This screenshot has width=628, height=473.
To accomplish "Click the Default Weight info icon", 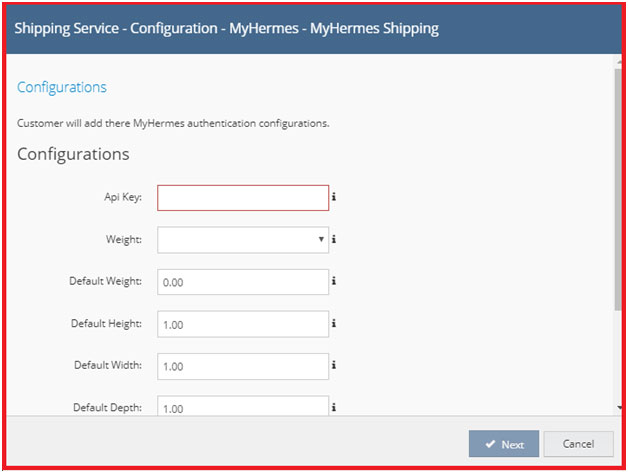I will click(334, 281).
